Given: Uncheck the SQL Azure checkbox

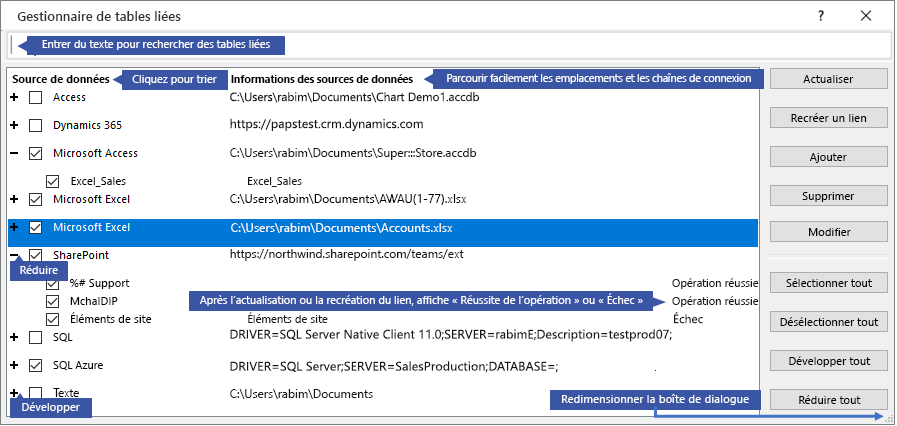Looking at the screenshot, I should tap(36, 366).
